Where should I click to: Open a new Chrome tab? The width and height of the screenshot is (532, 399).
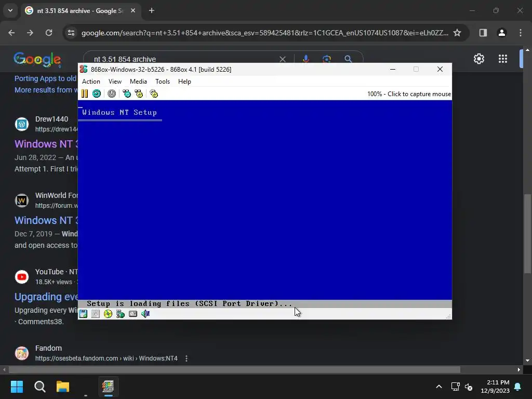152,10
